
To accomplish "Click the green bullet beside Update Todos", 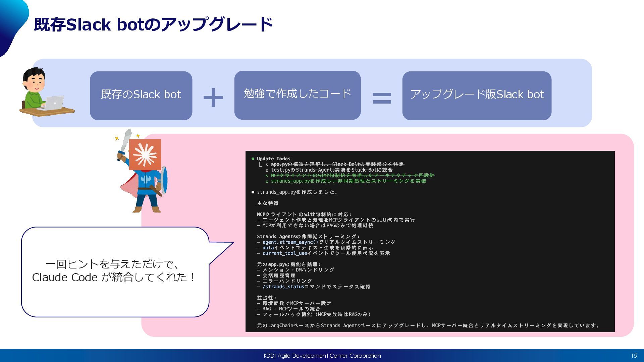I will (253, 159).
